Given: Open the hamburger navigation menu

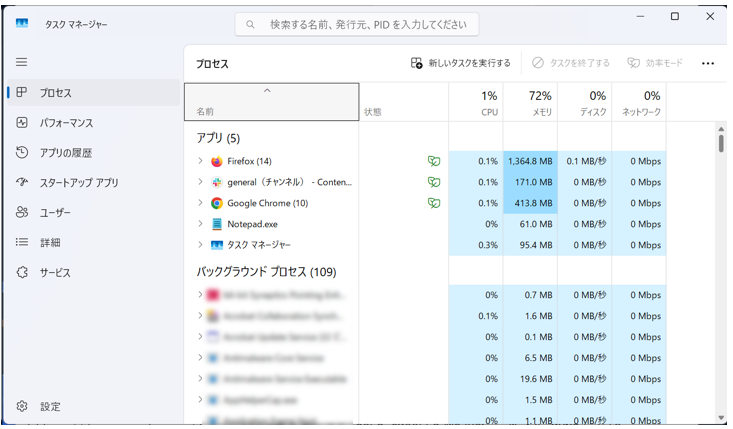Looking at the screenshot, I should coord(22,62).
